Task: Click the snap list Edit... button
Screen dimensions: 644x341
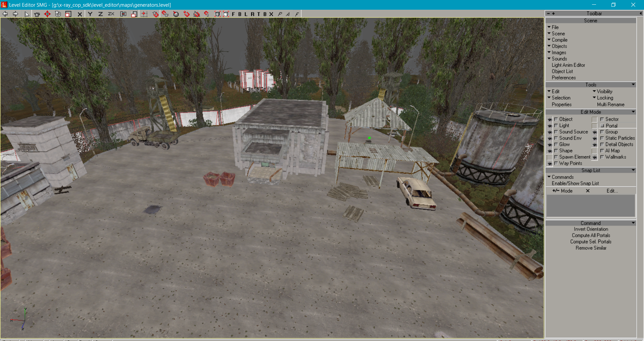Action: (x=612, y=191)
